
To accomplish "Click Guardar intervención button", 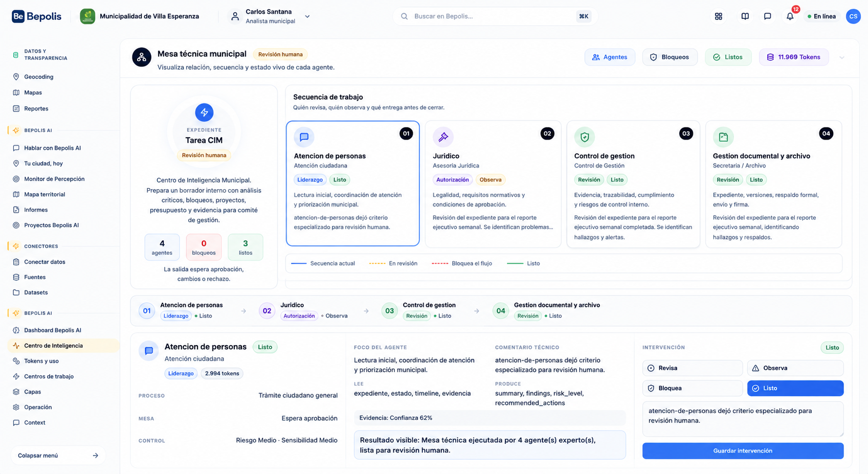I will tap(743, 451).
